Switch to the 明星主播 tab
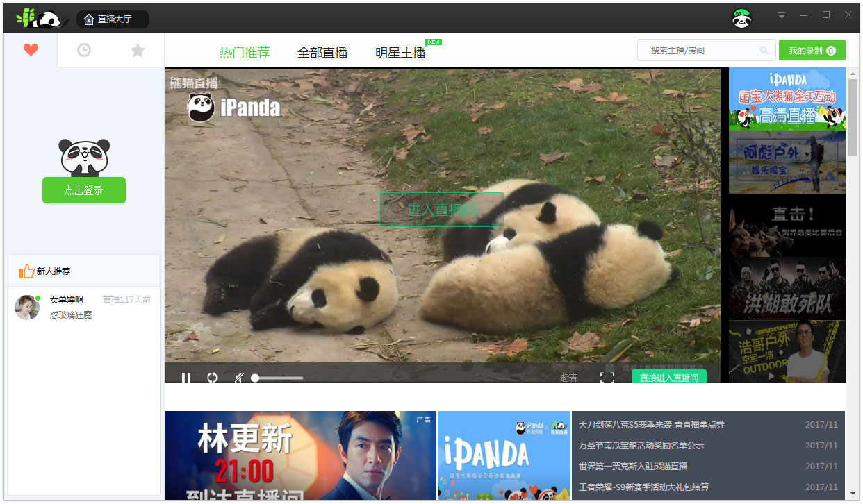Screen dimensions: 863x504 point(400,52)
